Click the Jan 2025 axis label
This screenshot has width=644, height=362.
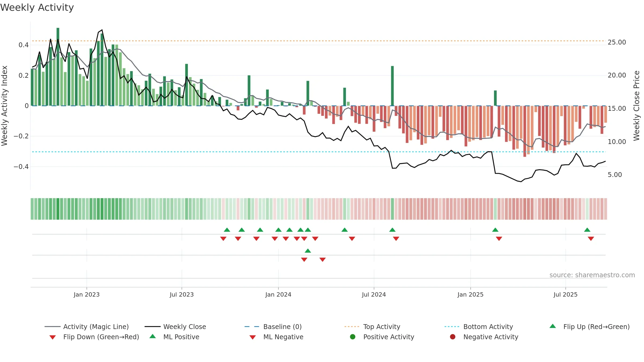pyautogui.click(x=470, y=294)
